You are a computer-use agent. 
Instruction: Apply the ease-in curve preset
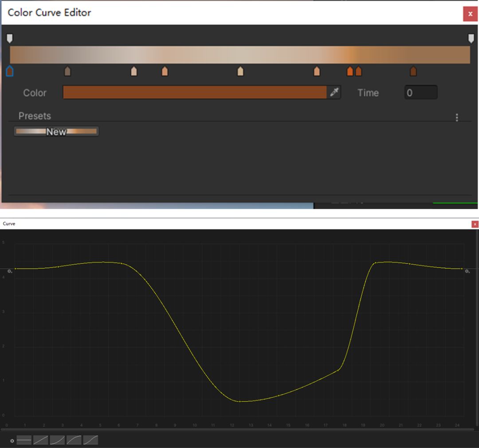click(x=57, y=440)
